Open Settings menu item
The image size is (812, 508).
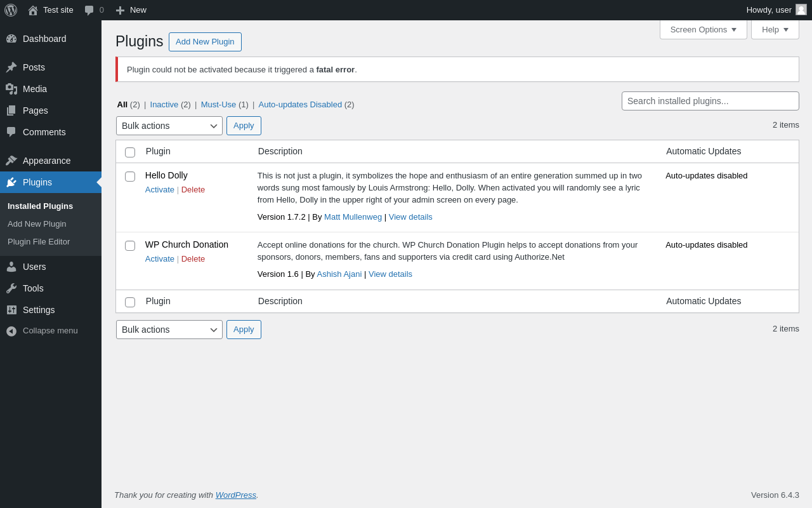click(51, 310)
